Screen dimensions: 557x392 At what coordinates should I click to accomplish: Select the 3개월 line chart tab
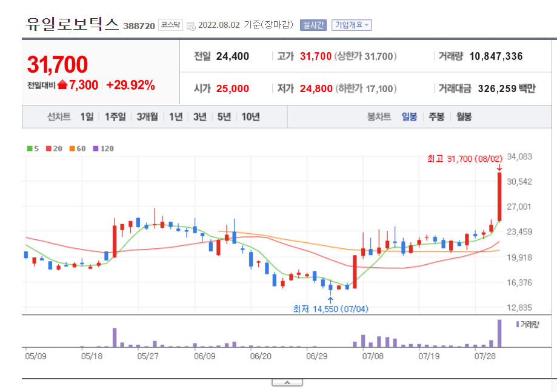pos(147,116)
